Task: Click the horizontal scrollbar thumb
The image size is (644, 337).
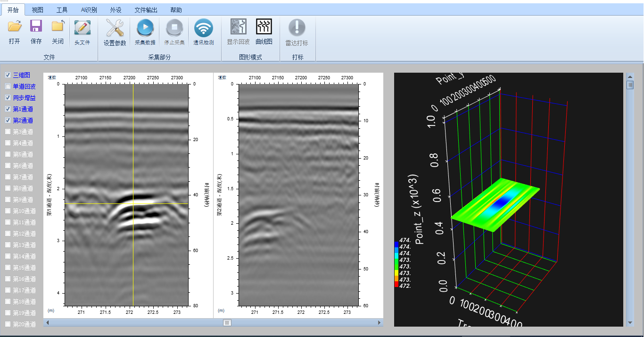Action: 227,322
